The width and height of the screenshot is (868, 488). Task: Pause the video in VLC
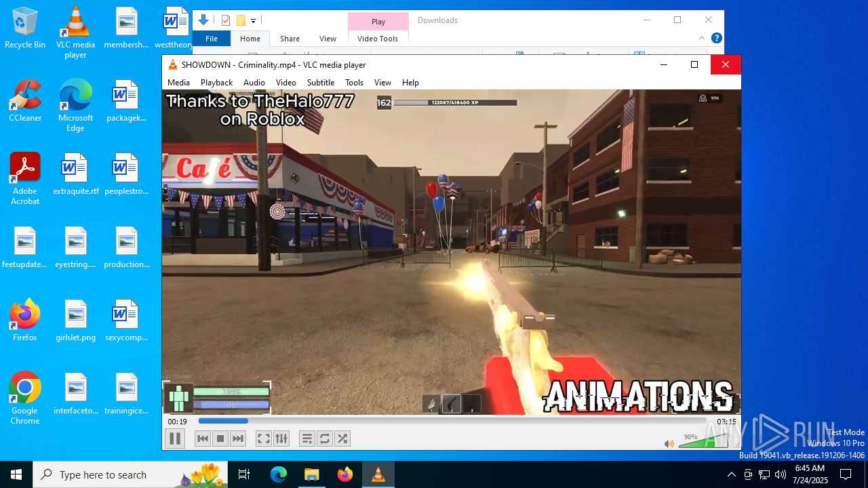click(175, 439)
